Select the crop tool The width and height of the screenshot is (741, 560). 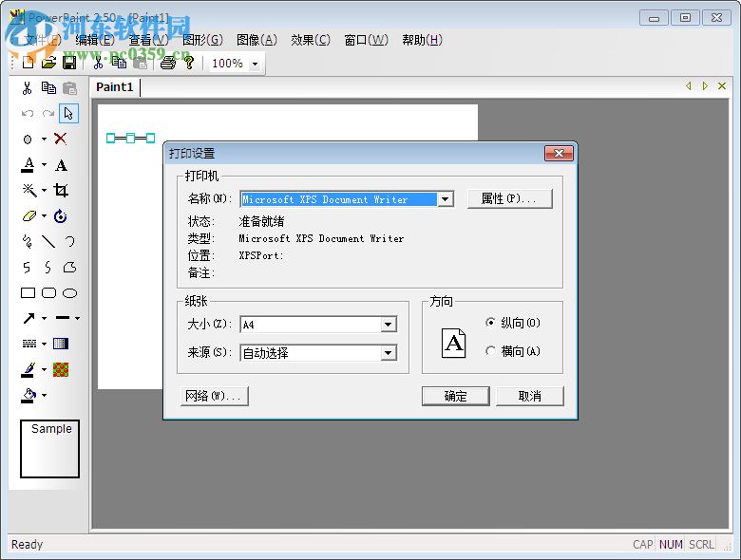61,190
